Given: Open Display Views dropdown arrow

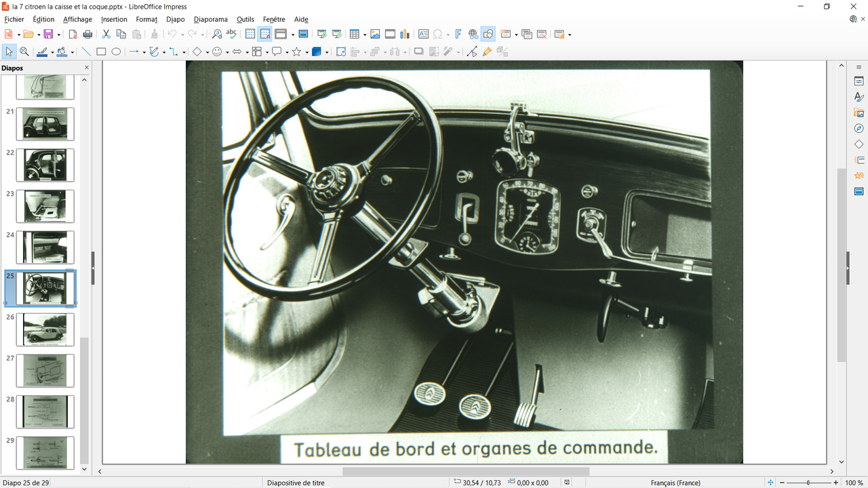Looking at the screenshot, I should 292,35.
